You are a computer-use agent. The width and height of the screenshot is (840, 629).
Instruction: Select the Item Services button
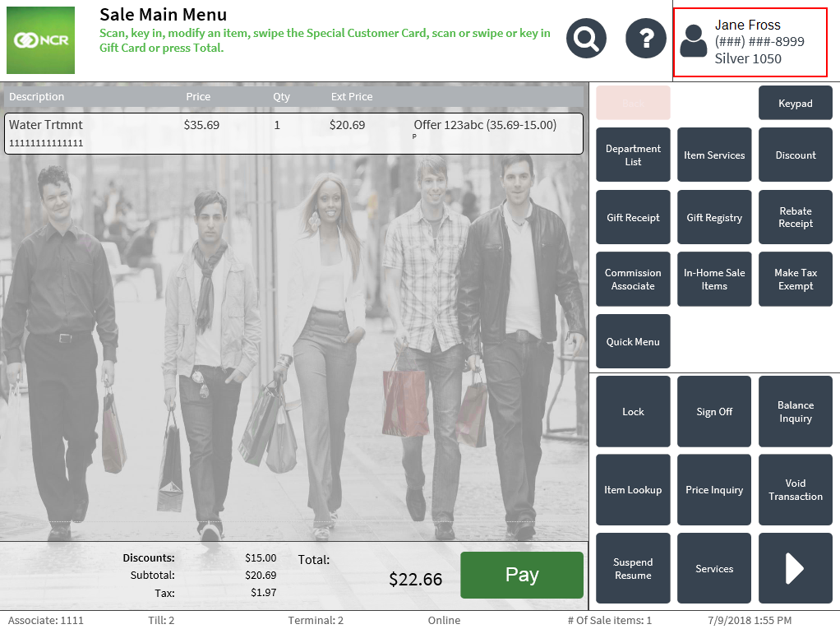pos(714,155)
